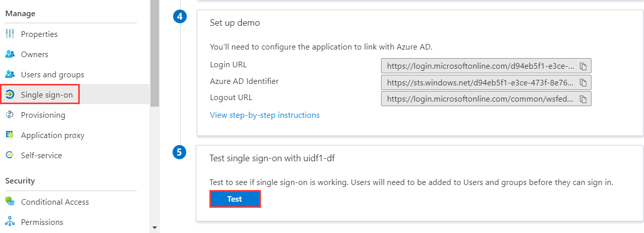Click the blue Test button

click(x=235, y=199)
